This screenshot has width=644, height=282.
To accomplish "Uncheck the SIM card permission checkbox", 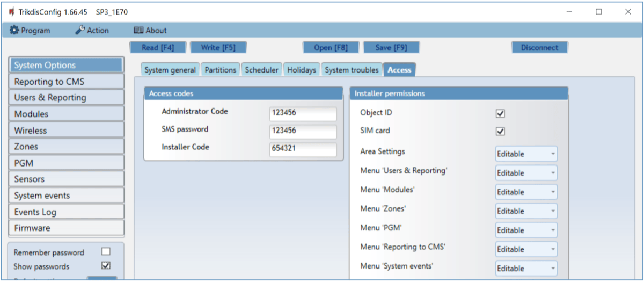I will click(500, 131).
